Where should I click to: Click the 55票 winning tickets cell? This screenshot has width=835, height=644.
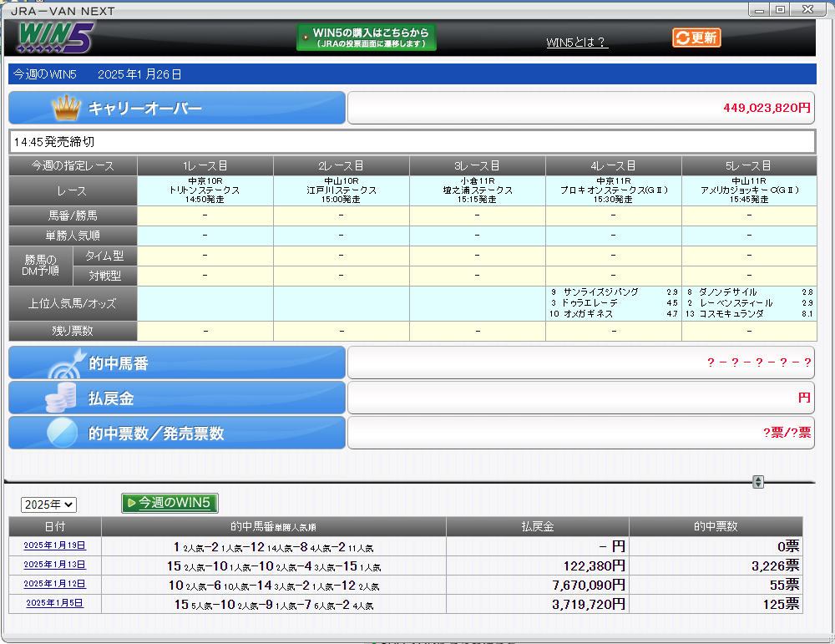point(716,585)
